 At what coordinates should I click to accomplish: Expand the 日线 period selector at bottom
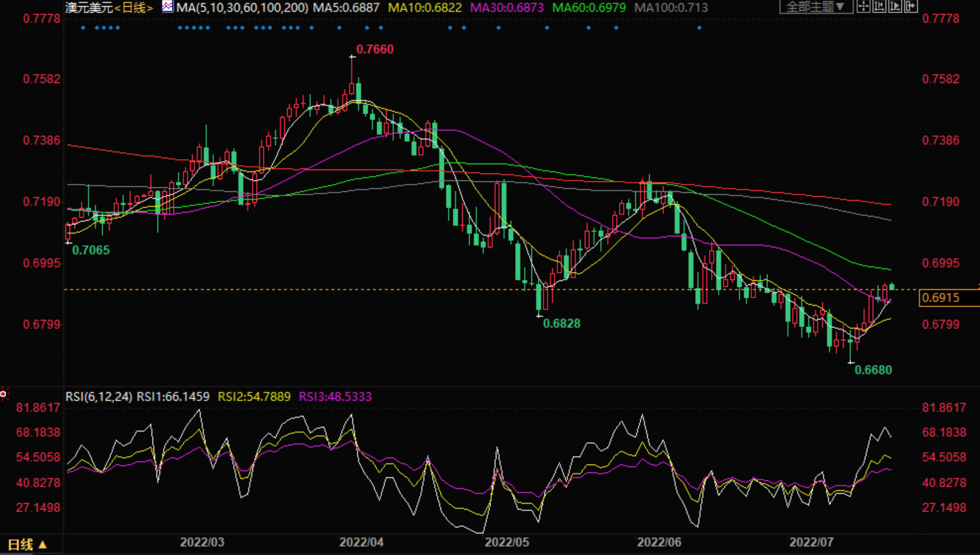click(27, 544)
